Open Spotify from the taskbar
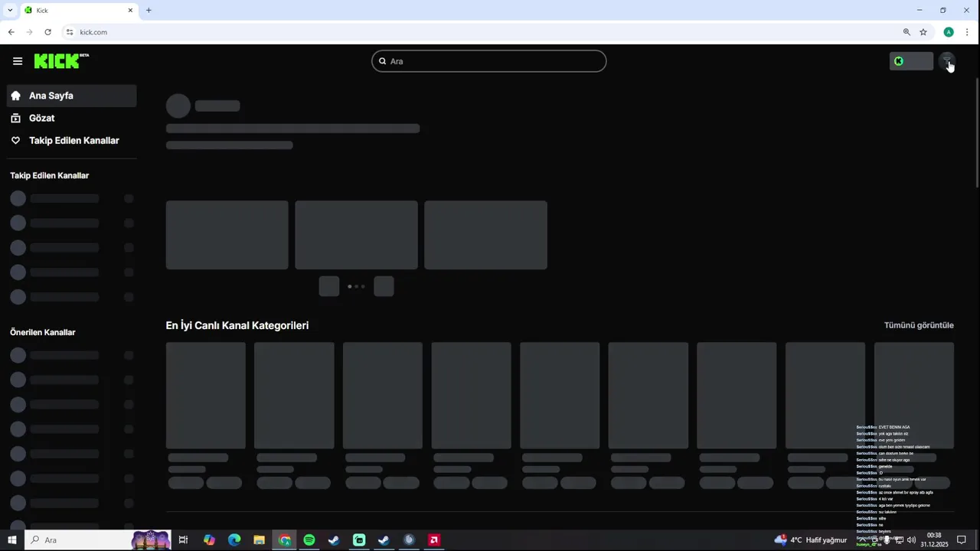This screenshot has width=980, height=551. 309,540
